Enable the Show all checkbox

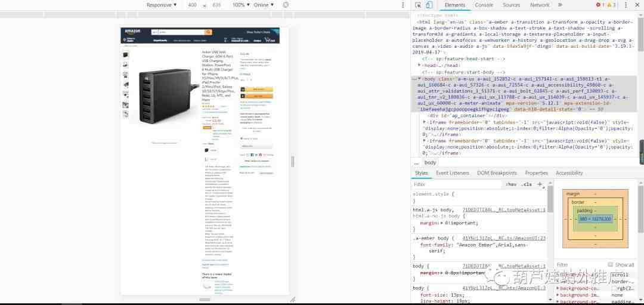pos(611,264)
